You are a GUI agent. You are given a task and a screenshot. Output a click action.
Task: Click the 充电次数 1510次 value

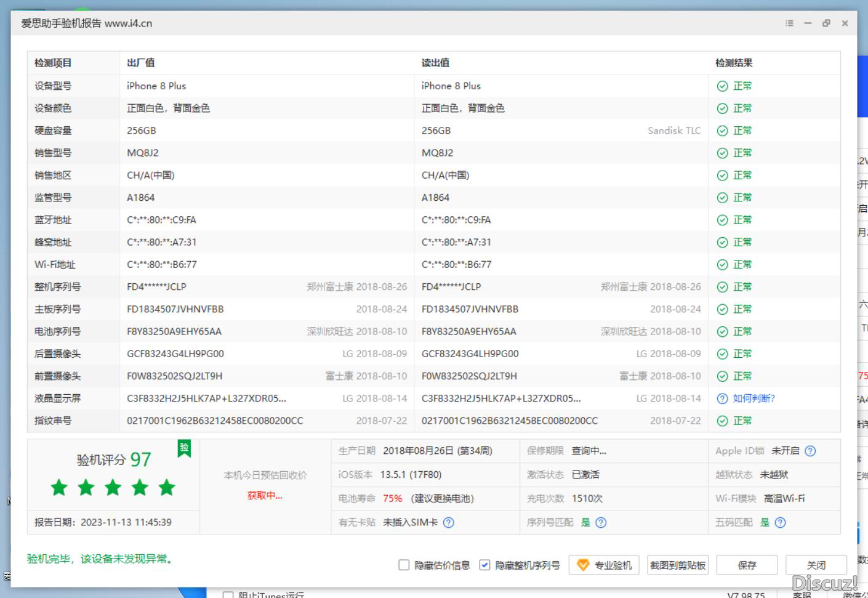[x=587, y=498]
